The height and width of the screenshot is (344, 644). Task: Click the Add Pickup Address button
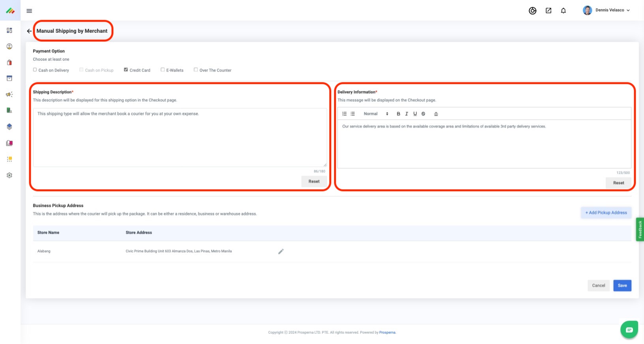pyautogui.click(x=606, y=213)
